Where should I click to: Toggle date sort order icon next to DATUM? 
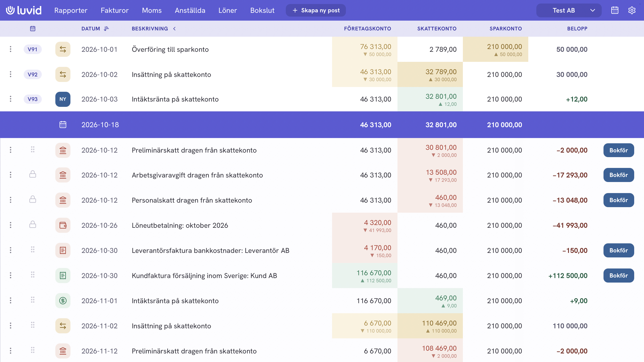(106, 29)
